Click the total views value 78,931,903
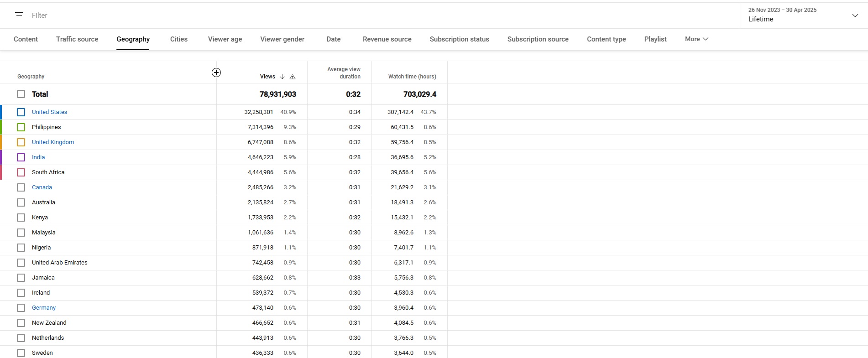 pyautogui.click(x=278, y=94)
